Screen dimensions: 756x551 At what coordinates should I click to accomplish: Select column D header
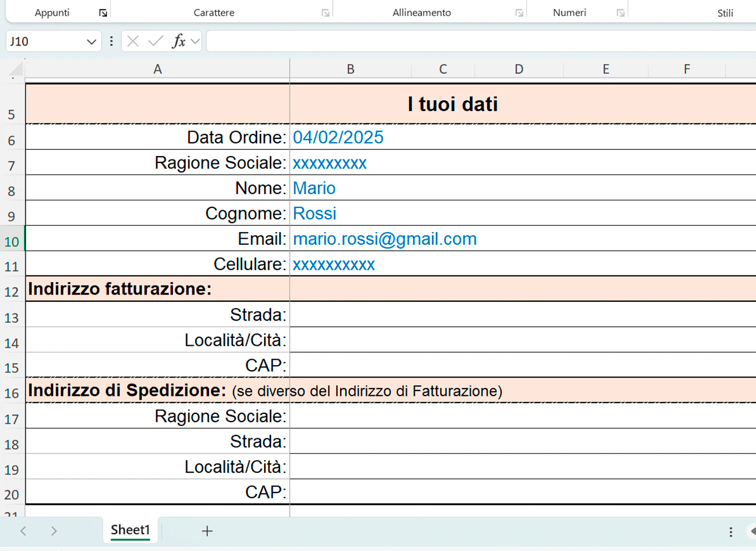point(519,69)
